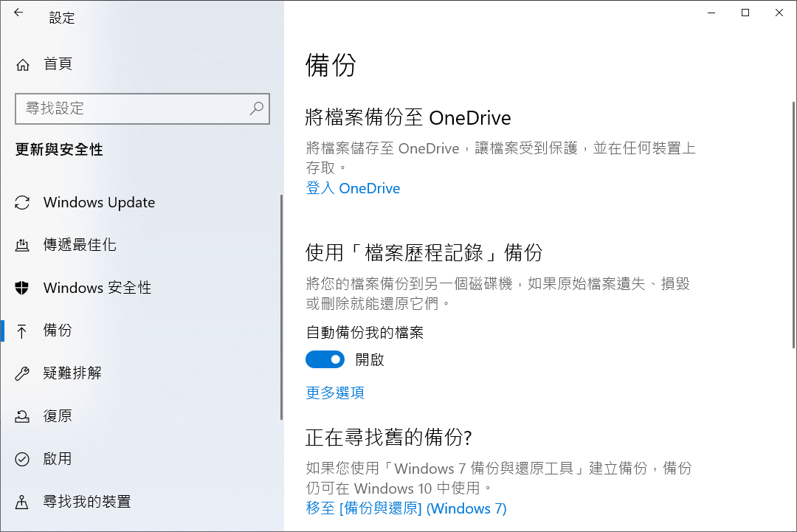Turn off 自動備份我的檔案 toggle
Screen dimensions: 797x532
pos(325,359)
